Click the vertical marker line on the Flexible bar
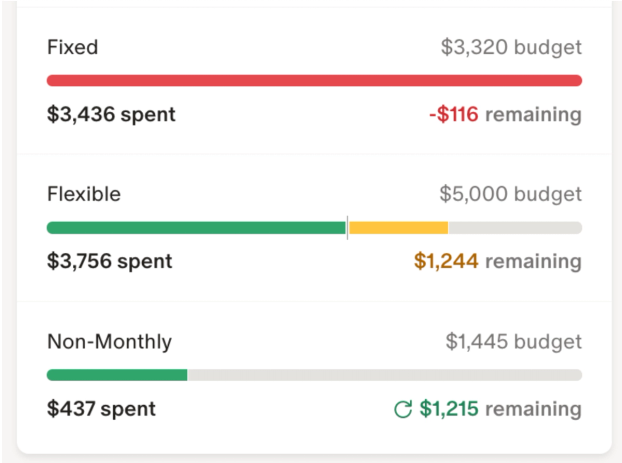Screen dimensions: 622x463 pos(347,228)
